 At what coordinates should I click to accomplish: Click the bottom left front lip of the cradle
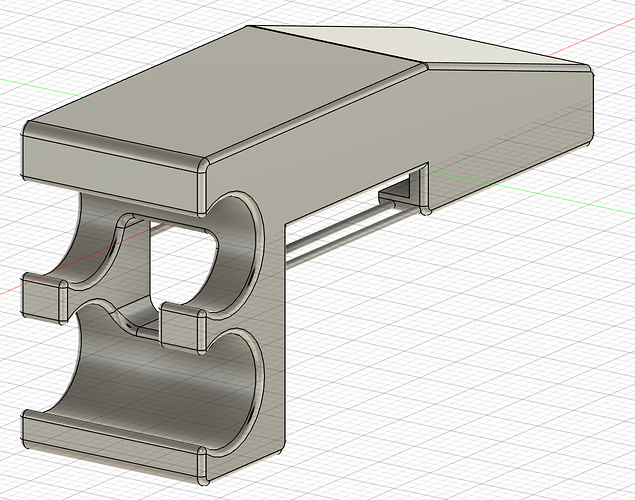[x=60, y=432]
